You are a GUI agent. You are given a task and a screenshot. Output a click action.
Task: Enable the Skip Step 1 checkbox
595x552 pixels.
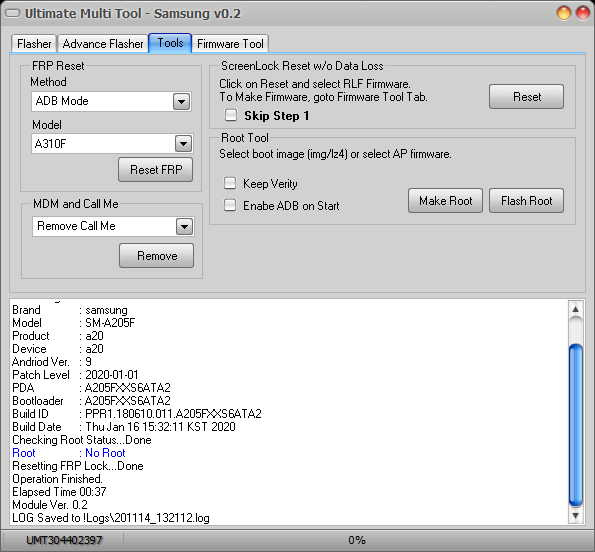pyautogui.click(x=231, y=115)
